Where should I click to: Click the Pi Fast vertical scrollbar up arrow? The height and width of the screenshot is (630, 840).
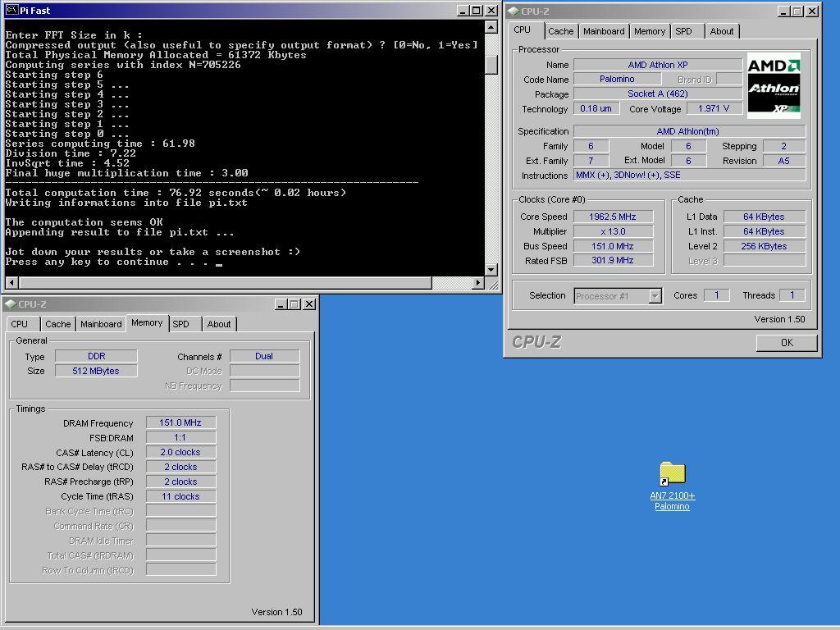(x=491, y=27)
